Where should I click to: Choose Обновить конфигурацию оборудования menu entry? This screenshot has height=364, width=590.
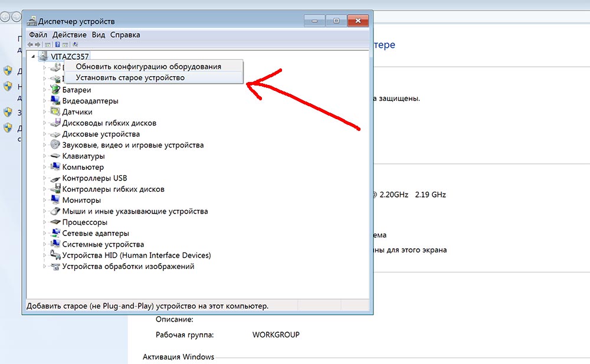point(148,67)
